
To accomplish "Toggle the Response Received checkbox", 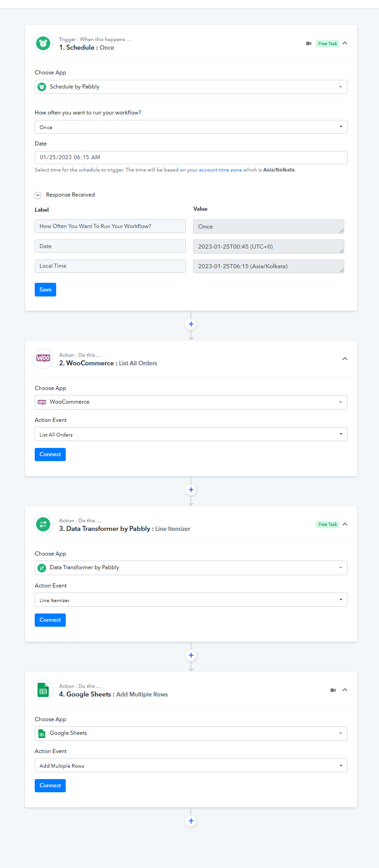I will tap(38, 195).
